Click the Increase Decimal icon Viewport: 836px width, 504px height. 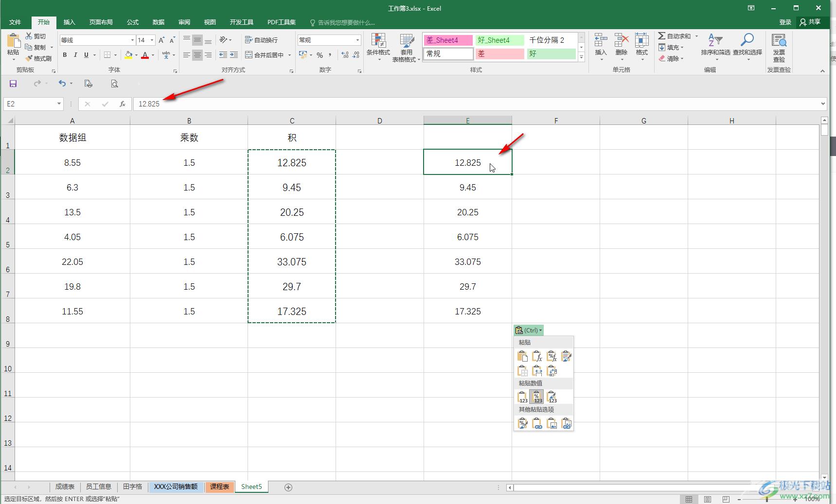(x=345, y=55)
